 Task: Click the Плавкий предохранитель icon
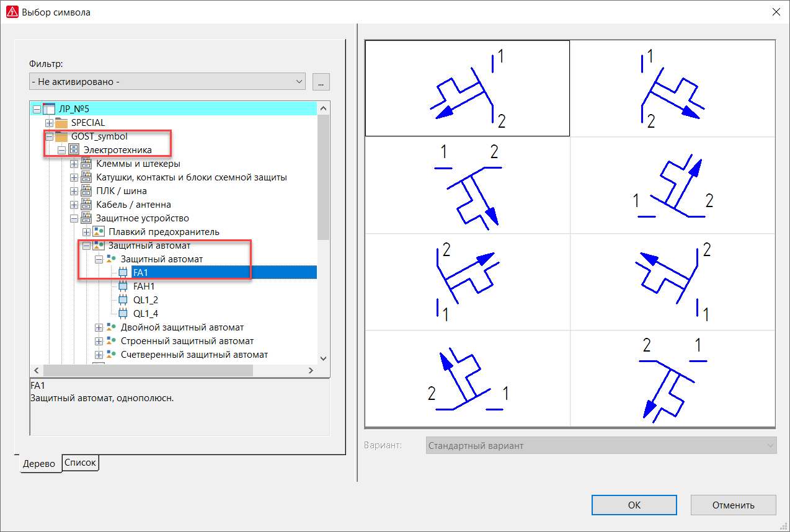point(99,232)
